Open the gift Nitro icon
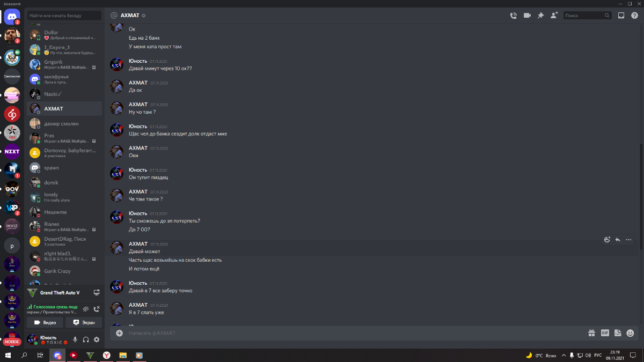 (x=591, y=333)
